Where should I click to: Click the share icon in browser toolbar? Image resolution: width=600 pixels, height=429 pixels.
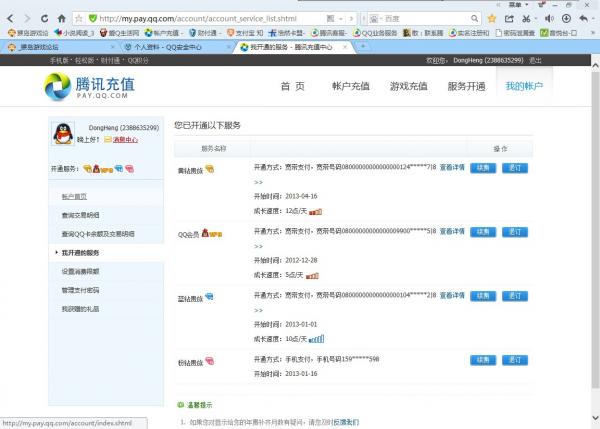(509, 18)
